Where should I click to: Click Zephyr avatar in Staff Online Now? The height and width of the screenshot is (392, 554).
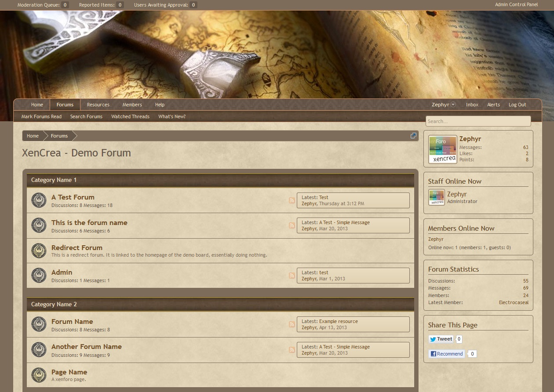[x=437, y=197]
